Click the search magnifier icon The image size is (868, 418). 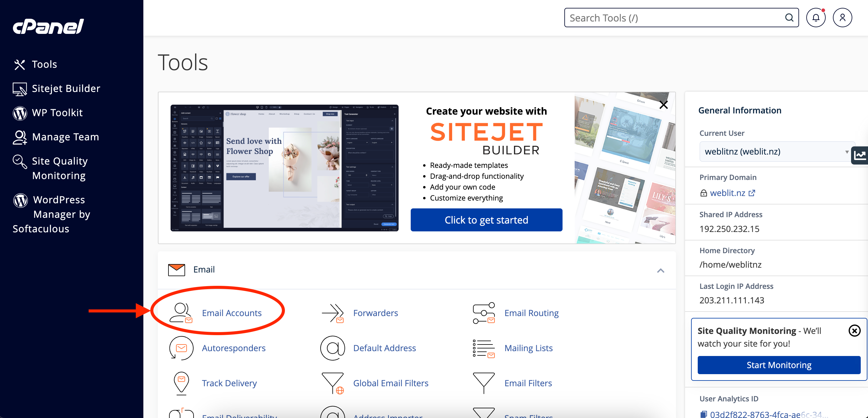[789, 18]
